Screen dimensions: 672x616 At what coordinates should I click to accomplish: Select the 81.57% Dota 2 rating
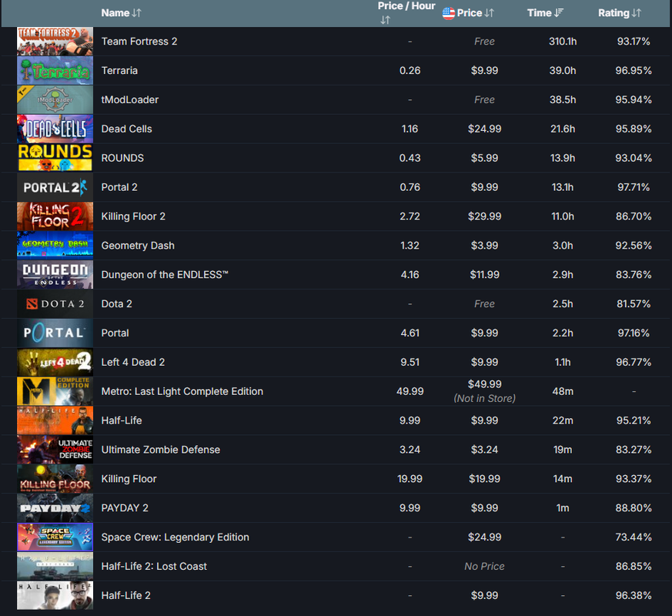click(x=633, y=303)
